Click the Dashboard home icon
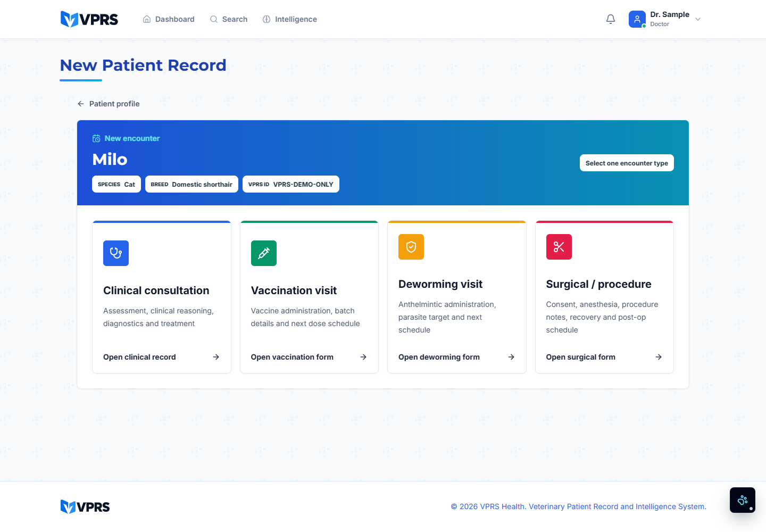 pyautogui.click(x=147, y=19)
